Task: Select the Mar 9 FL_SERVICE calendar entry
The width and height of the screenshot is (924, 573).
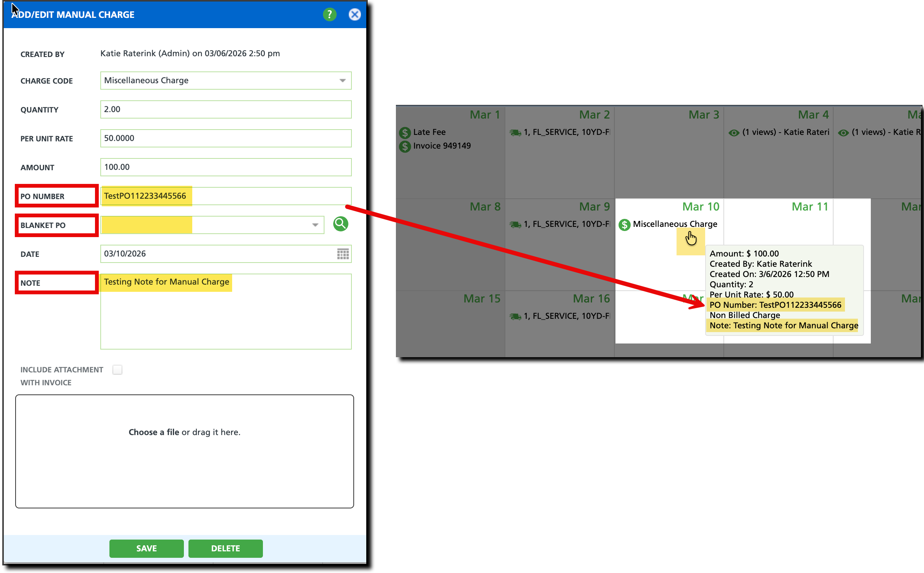Action: tap(566, 224)
